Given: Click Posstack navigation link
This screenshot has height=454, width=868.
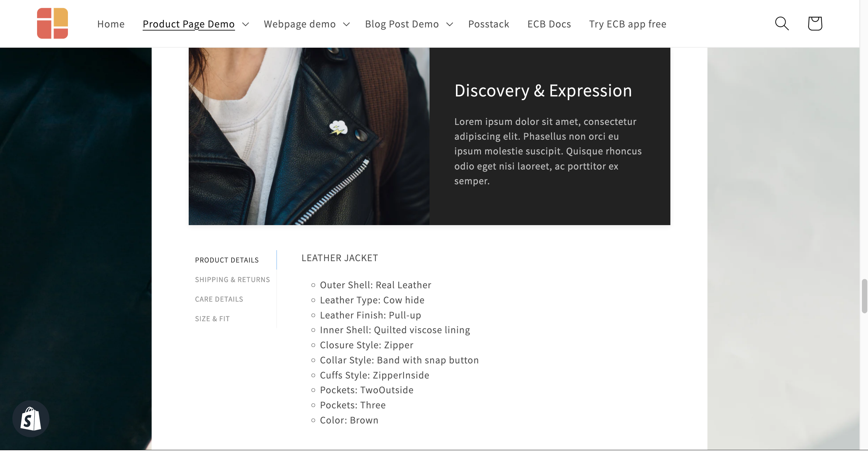Looking at the screenshot, I should 489,24.
